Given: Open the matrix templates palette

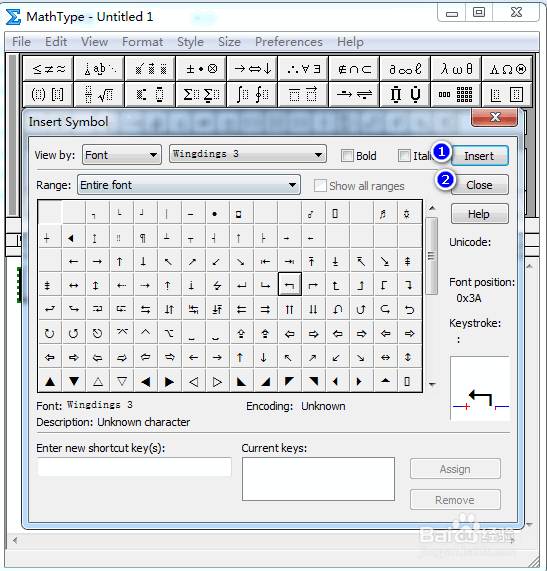Looking at the screenshot, I should tap(456, 94).
